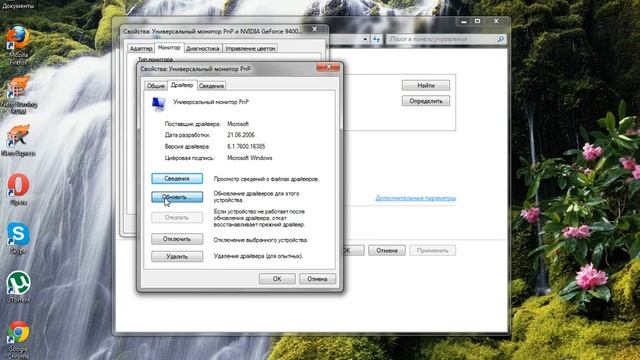Viewport: 640px width, 360px height.
Task: Click the Поставщик драйвера Microsoft value
Action: pos(238,124)
